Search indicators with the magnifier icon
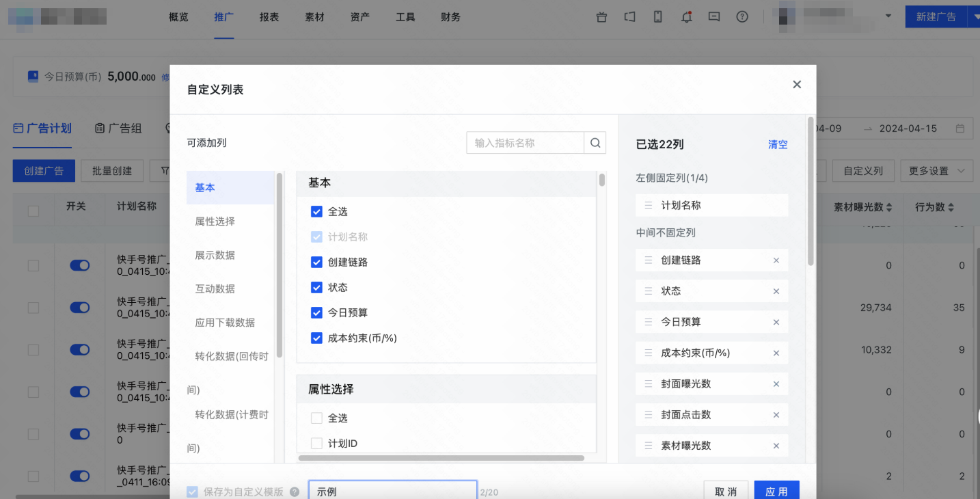The height and width of the screenshot is (499, 980). [x=594, y=143]
